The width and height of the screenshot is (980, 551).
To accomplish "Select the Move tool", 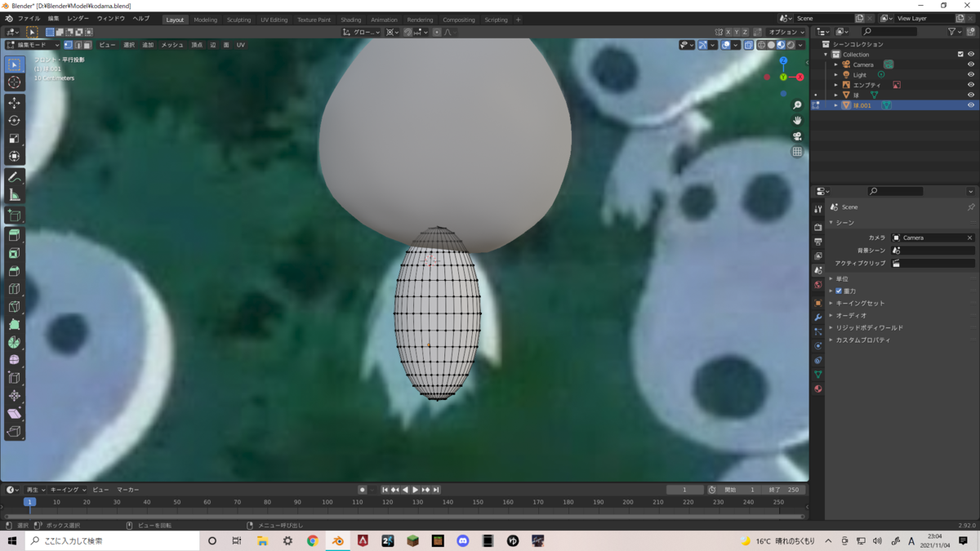I will [x=15, y=103].
